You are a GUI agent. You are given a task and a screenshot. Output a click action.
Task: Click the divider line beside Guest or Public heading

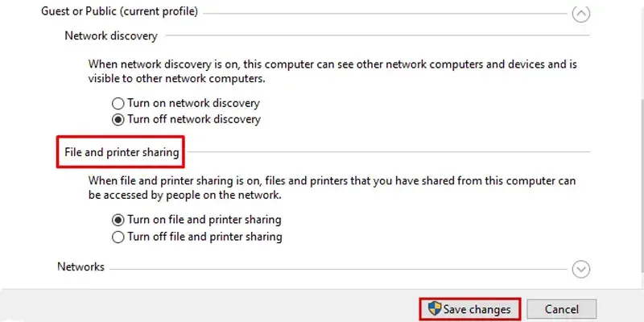385,14
